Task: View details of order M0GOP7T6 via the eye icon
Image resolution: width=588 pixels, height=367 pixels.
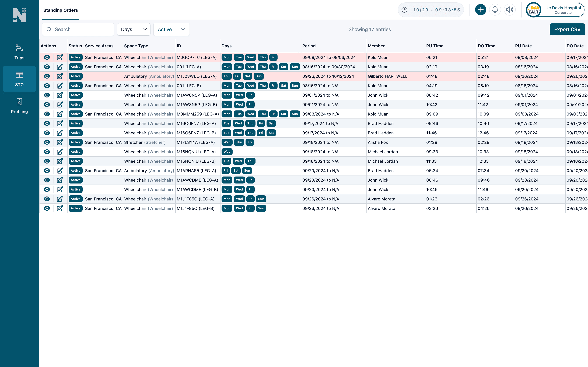Action: point(47,57)
